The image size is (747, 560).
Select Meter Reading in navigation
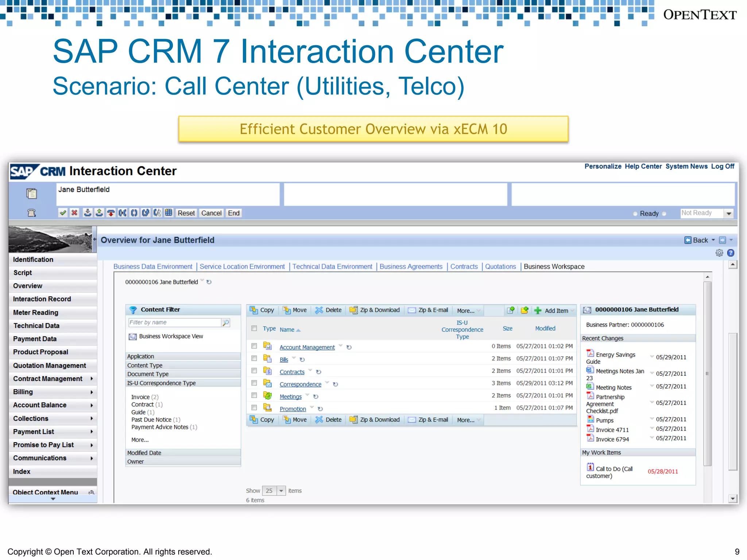[53, 312]
